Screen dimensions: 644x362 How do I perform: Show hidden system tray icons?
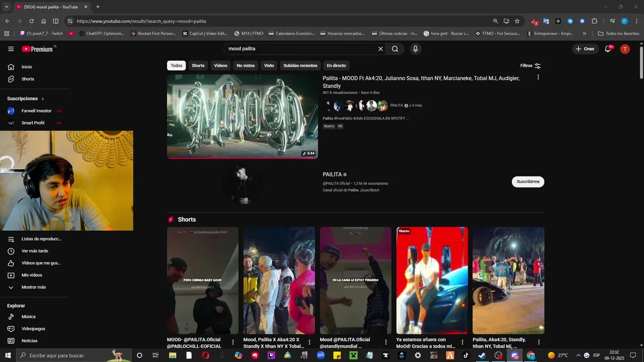pos(578,355)
